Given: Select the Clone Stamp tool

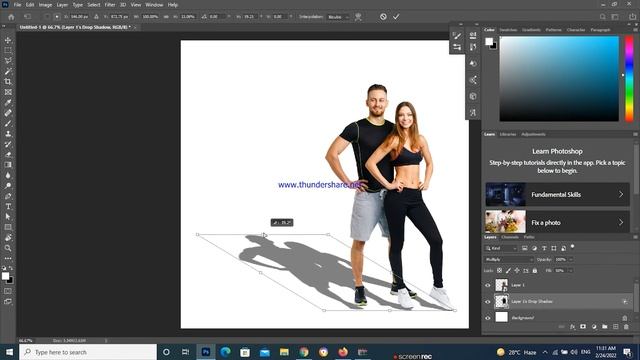Looking at the screenshot, I should [x=8, y=133].
